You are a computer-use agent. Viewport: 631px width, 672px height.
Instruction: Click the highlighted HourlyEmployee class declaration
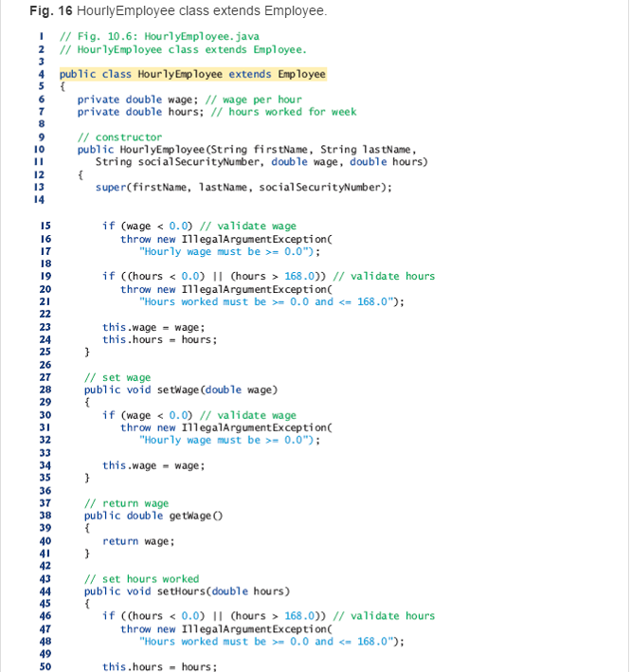192,74
